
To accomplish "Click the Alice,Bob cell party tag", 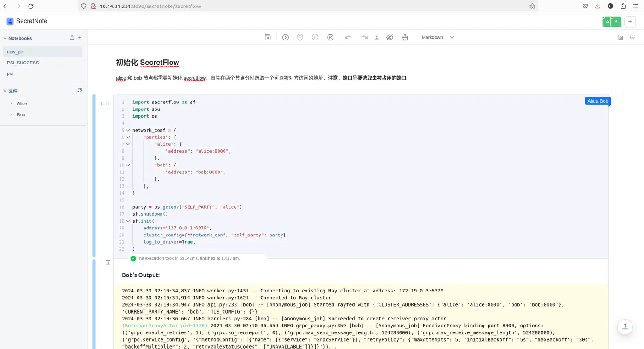I will click(598, 101).
